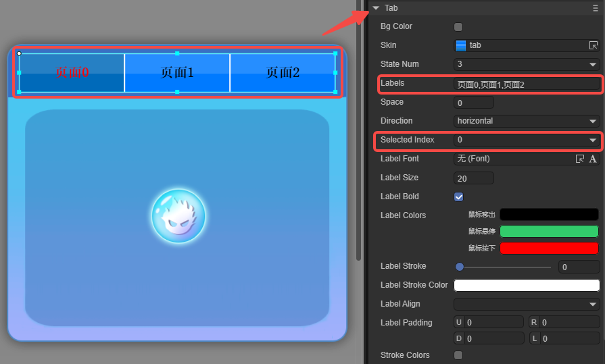Click the Skin resource picker icon
Viewport: 605px width, 364px height.
(x=594, y=45)
